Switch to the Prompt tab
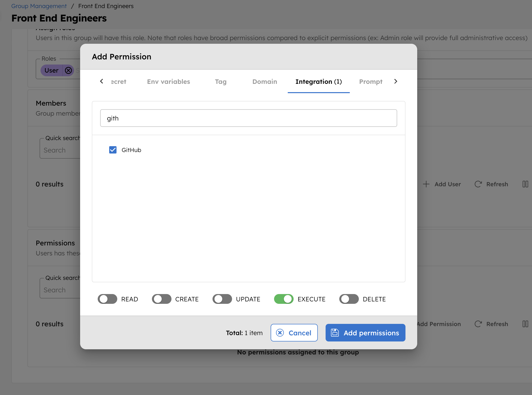532x395 pixels. [370, 82]
